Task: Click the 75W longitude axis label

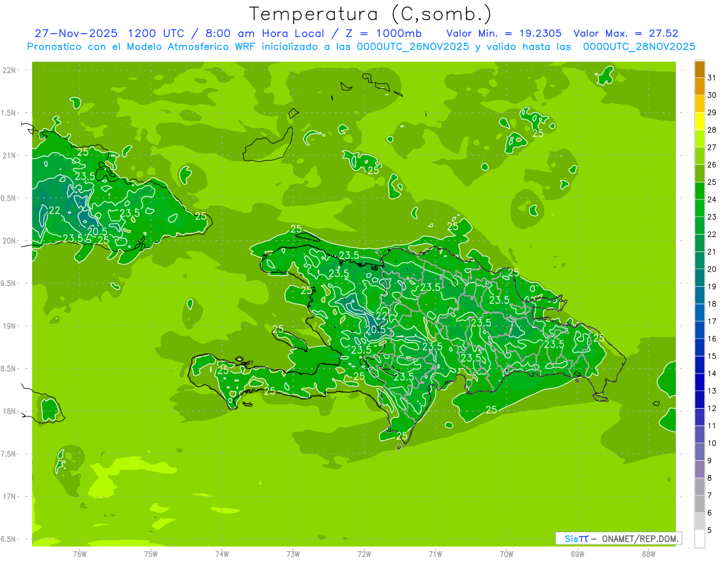Action: click(x=151, y=554)
